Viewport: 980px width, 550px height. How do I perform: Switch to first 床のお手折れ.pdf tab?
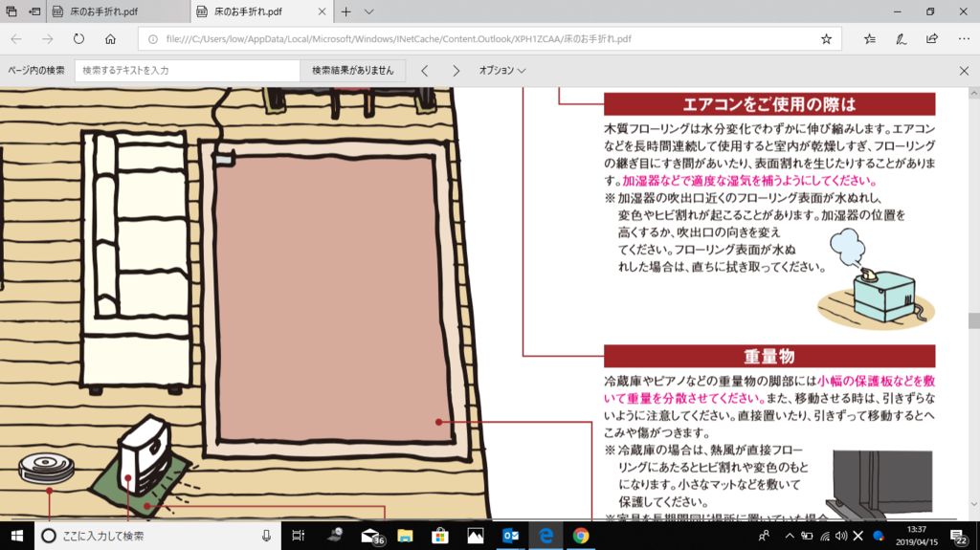[x=118, y=11]
